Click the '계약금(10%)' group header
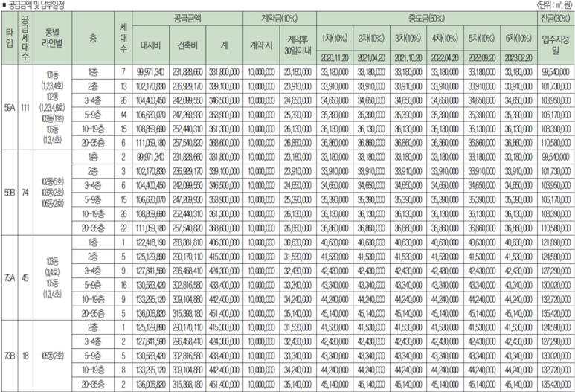The height and width of the screenshot is (392, 575). click(280, 19)
